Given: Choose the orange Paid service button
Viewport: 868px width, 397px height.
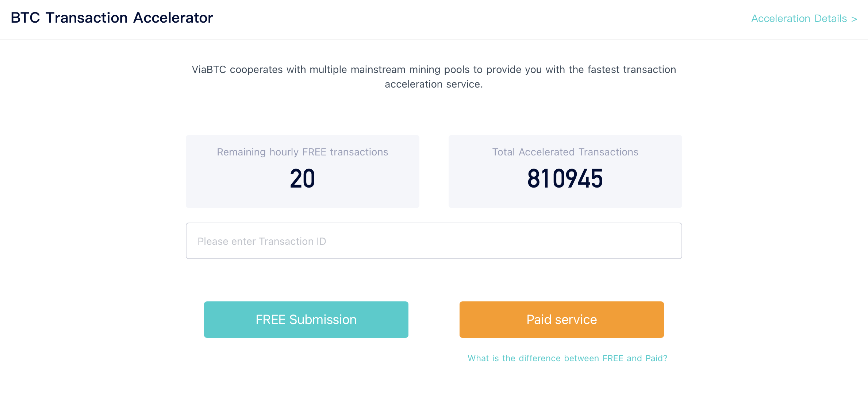Looking at the screenshot, I should tap(561, 320).
